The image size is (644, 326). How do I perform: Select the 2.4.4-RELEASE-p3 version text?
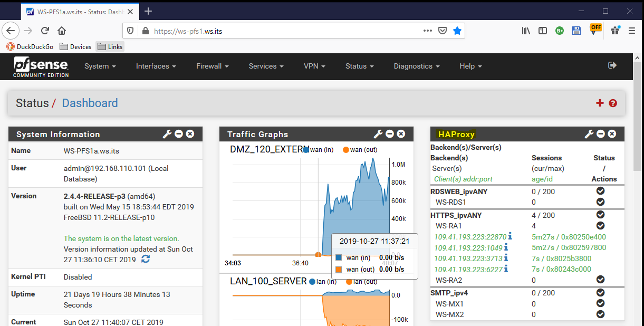94,196
